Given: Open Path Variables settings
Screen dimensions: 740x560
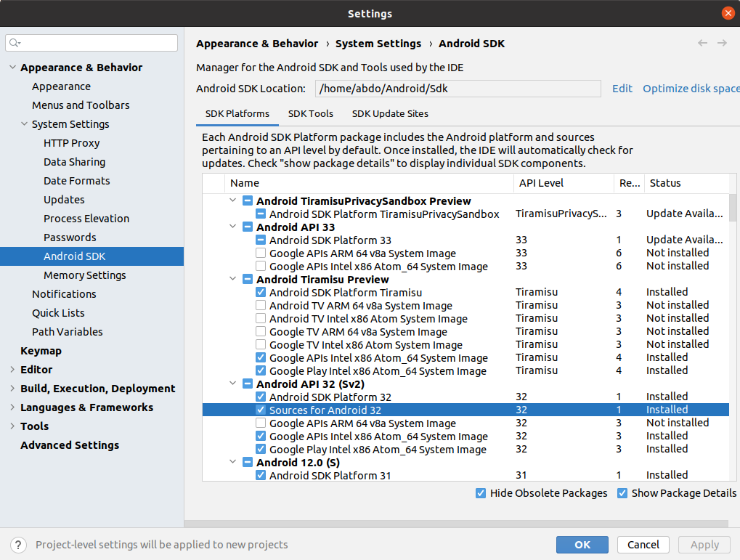Looking at the screenshot, I should point(68,332).
